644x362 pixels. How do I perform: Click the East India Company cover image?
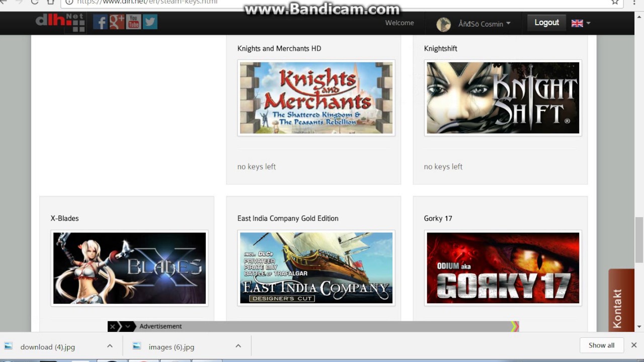pyautogui.click(x=316, y=267)
